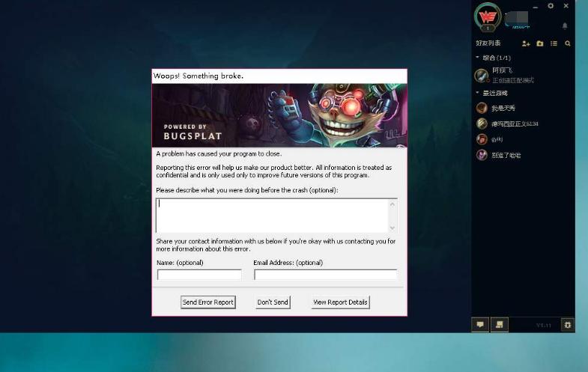Screen dimensions: 588x372
Task: Focus the Name optional field
Action: [199, 275]
